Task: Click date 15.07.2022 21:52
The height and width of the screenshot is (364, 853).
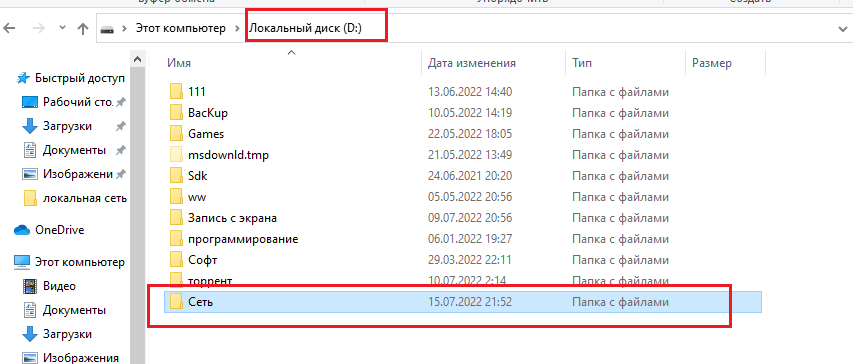Action: (x=470, y=301)
